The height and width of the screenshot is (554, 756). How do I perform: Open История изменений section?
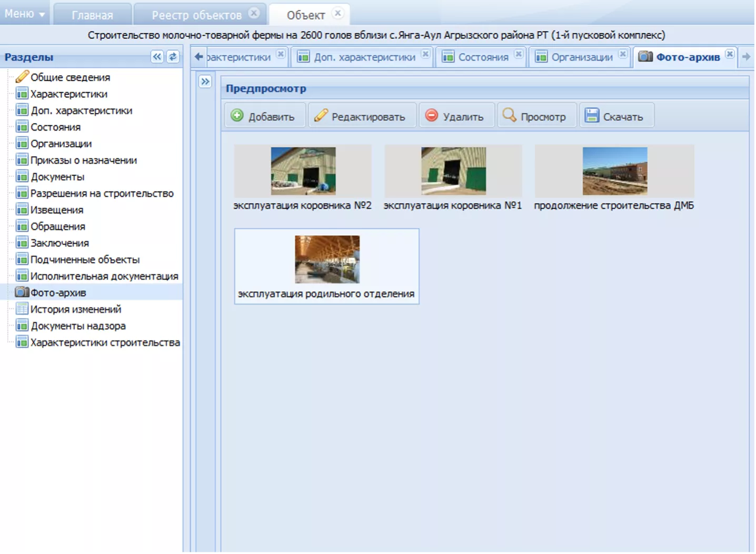pyautogui.click(x=75, y=309)
